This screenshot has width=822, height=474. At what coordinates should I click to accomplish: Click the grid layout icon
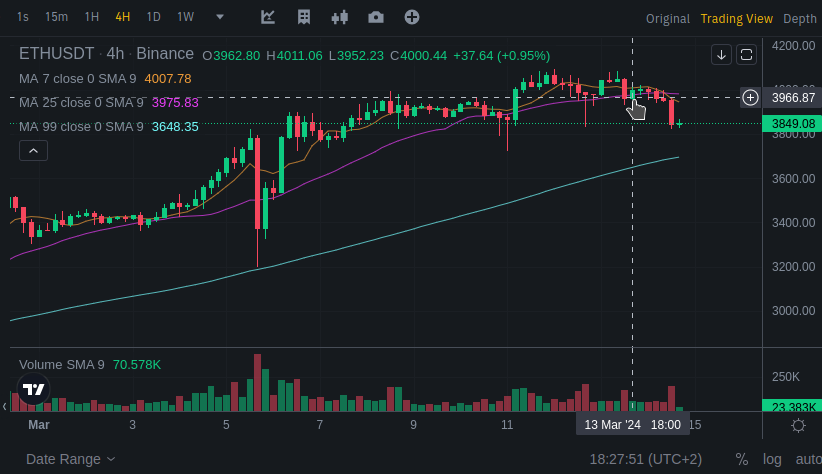[x=304, y=17]
